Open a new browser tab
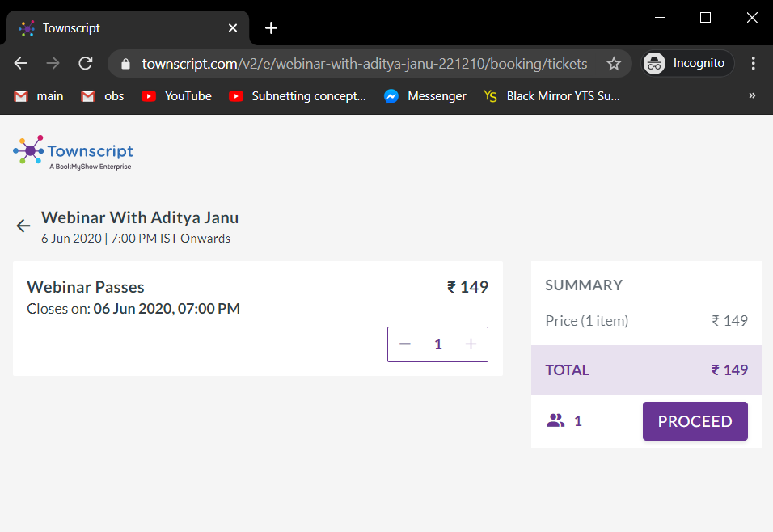 (271, 28)
